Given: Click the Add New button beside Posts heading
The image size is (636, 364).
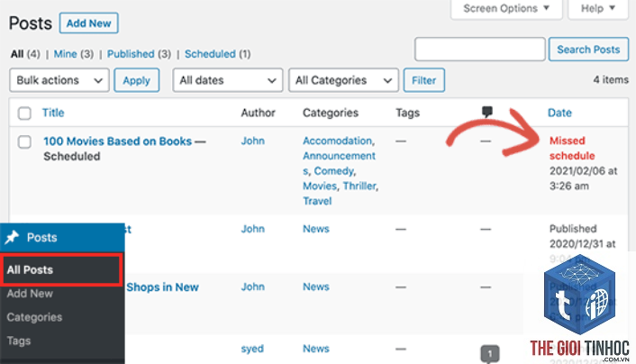Looking at the screenshot, I should tap(89, 23).
